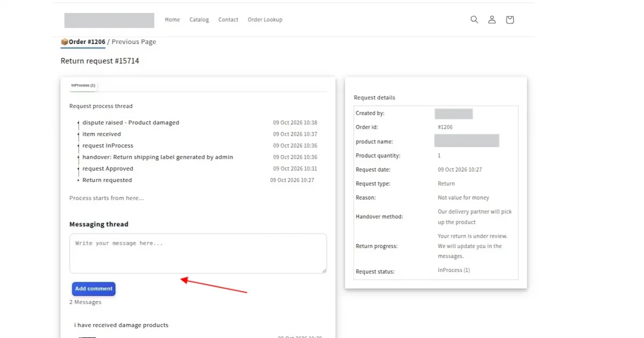This screenshot has width=644, height=338.
Task: Submit with the Add comment button
Action: tap(93, 289)
